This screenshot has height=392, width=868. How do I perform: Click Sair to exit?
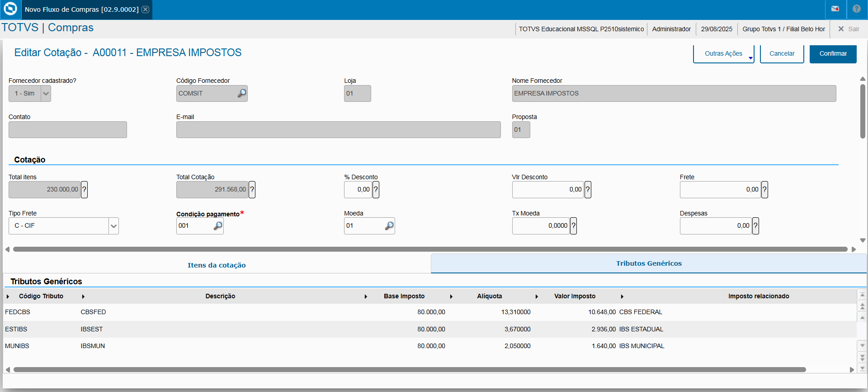point(849,29)
